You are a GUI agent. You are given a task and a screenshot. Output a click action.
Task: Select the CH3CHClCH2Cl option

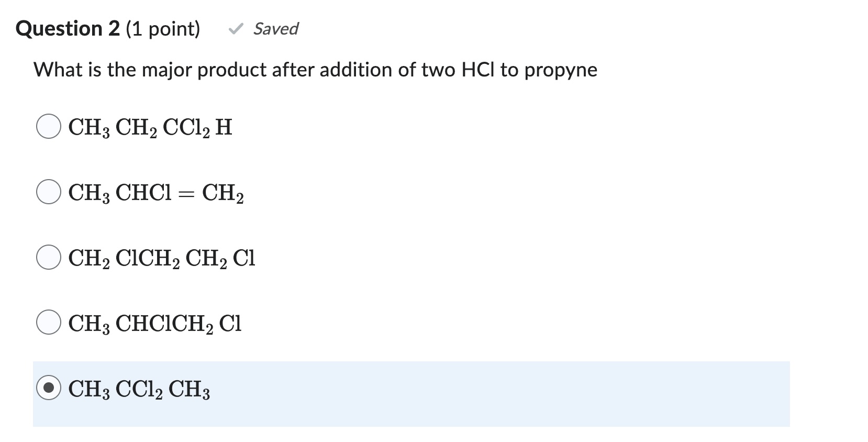coord(49,322)
